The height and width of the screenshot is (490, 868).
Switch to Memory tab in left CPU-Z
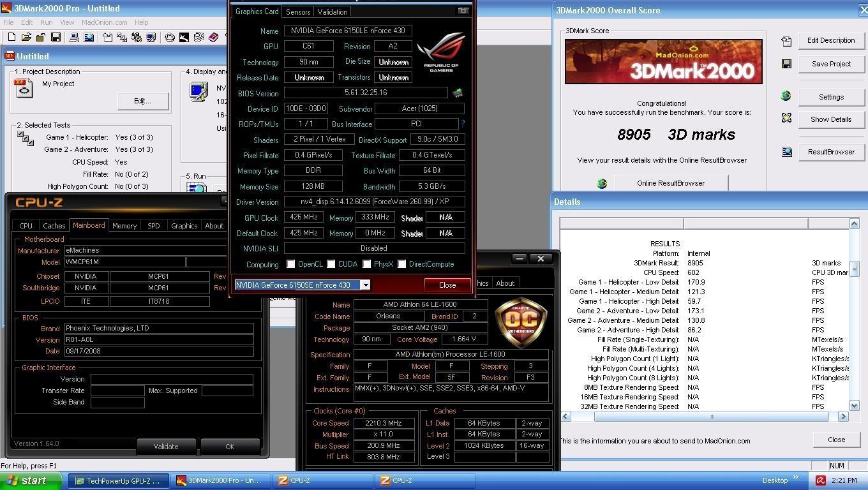click(124, 226)
